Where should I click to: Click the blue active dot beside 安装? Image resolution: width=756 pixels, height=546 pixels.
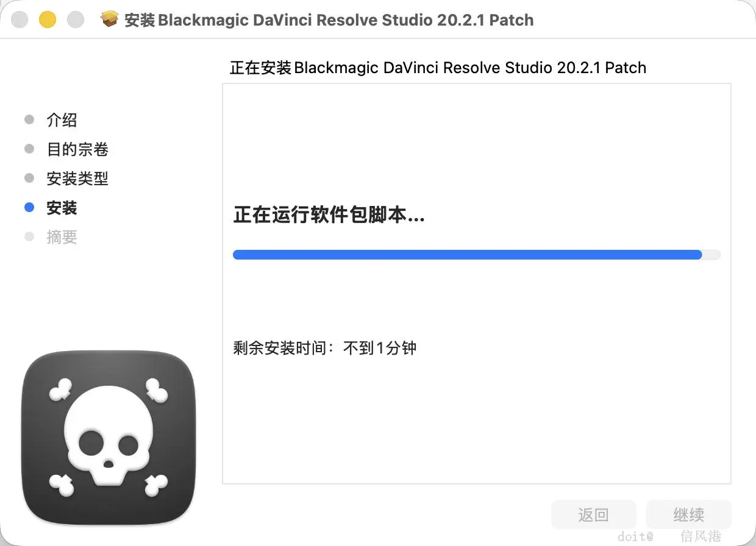(x=29, y=207)
